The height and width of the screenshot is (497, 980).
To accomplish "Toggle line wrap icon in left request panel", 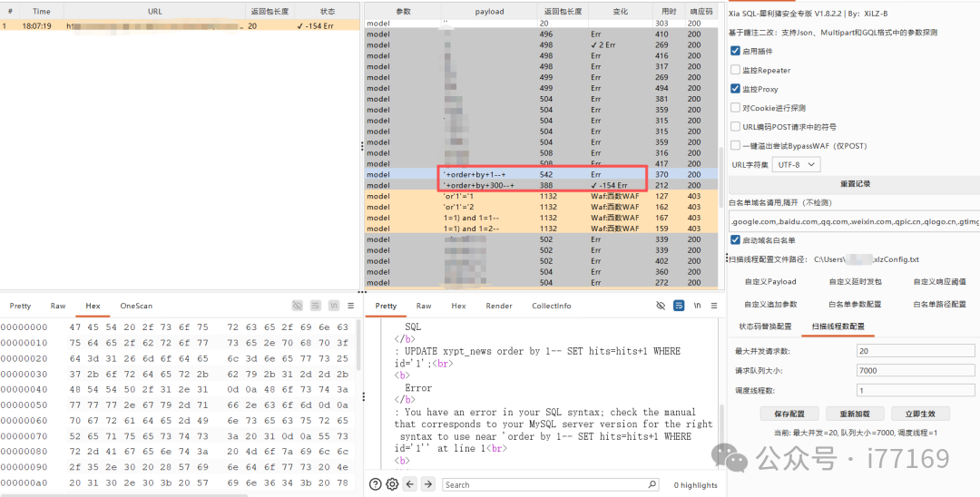I will tap(316, 306).
